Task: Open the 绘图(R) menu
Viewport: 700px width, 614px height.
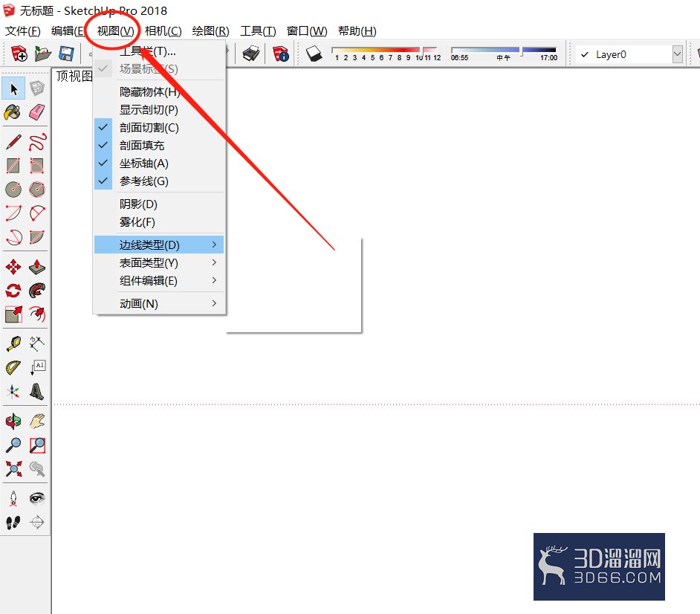Action: click(210, 30)
